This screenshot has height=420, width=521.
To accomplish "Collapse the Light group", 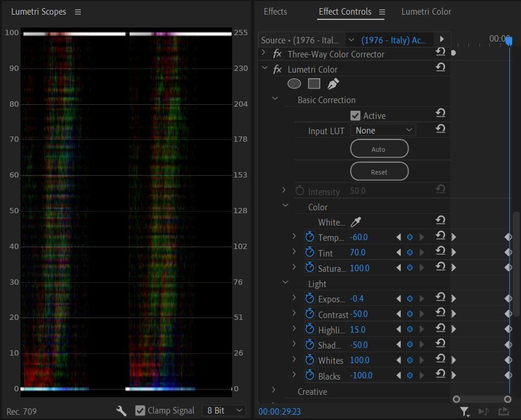I will tap(285, 282).
